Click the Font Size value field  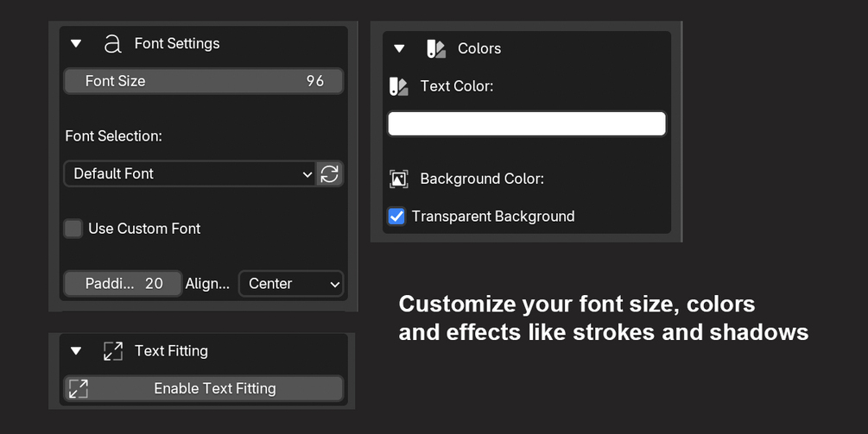(x=204, y=81)
